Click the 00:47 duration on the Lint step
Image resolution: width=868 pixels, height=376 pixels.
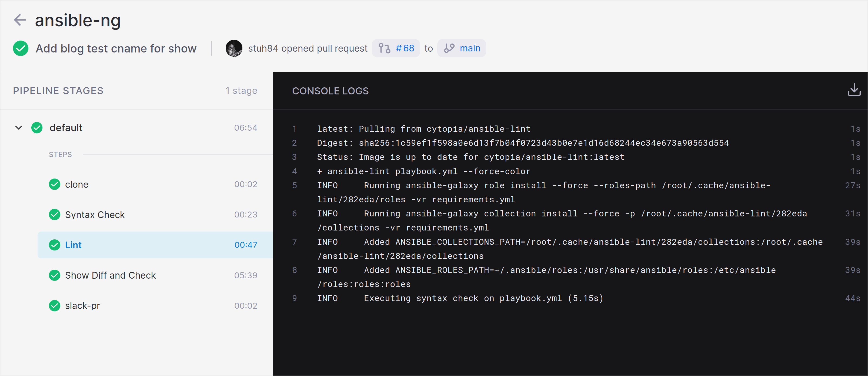click(x=246, y=245)
